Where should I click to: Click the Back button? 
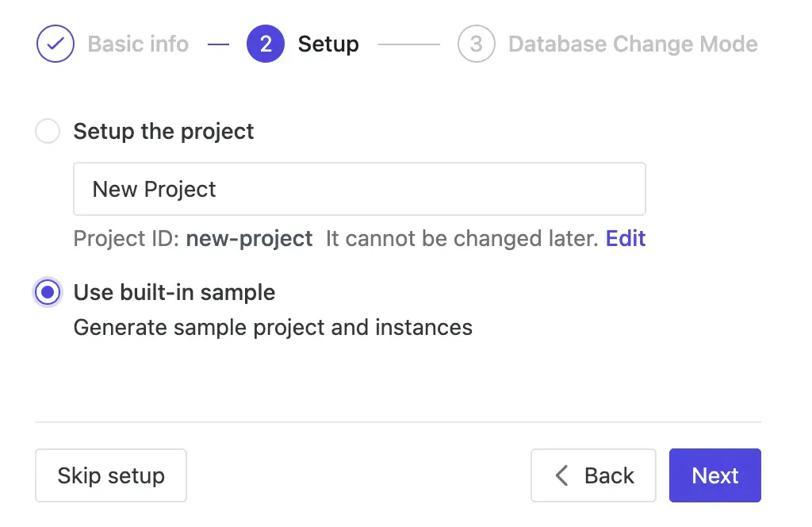pyautogui.click(x=593, y=475)
